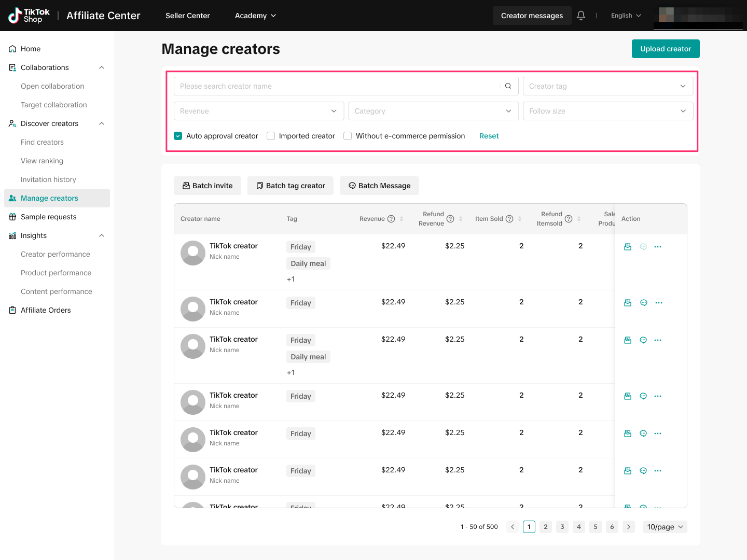Go to next page arrow
747x560 pixels.
coord(629,527)
